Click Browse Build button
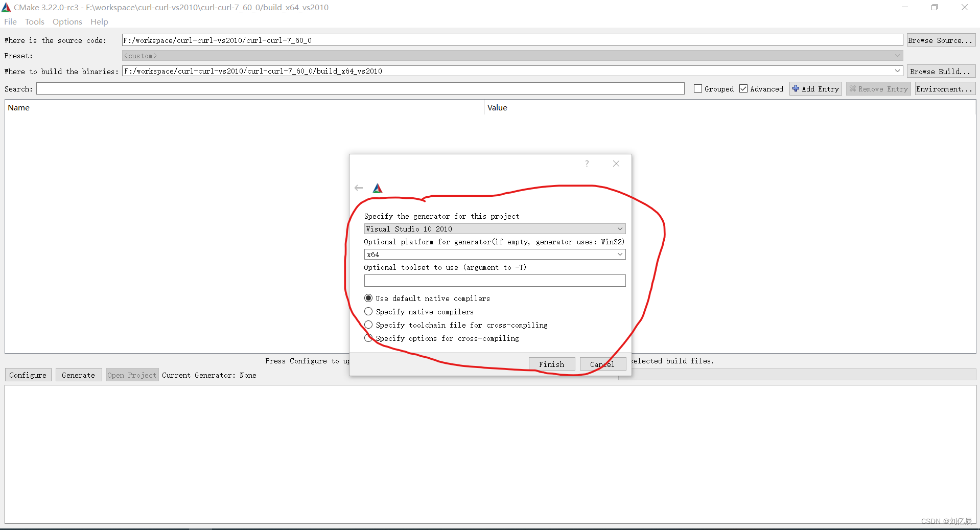The image size is (980, 530). [941, 72]
